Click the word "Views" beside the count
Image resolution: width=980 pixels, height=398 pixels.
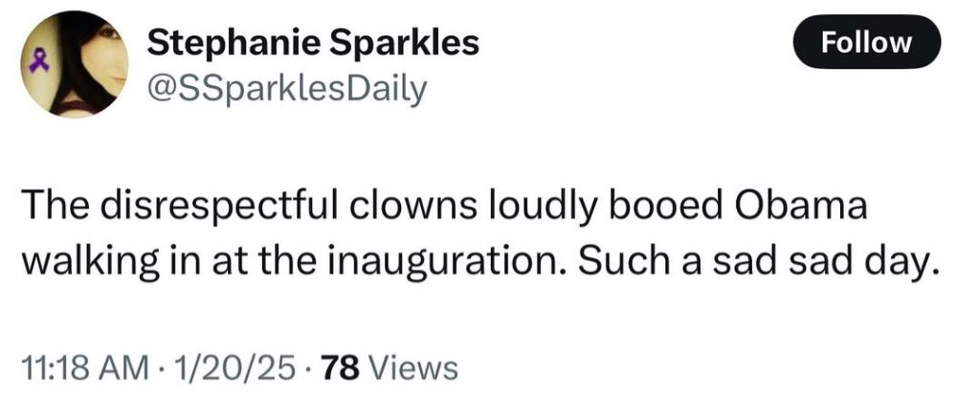412,366
